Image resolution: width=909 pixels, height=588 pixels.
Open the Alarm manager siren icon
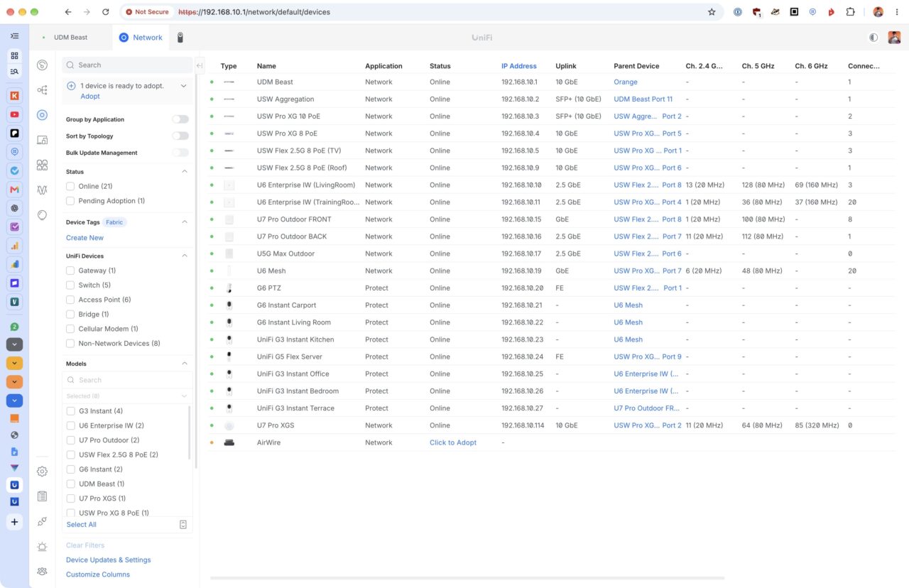tap(42, 547)
